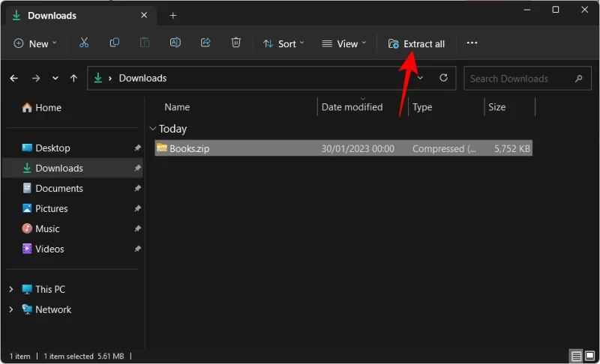The height and width of the screenshot is (364, 600).
Task: Open the View dropdown menu
Action: (x=344, y=43)
